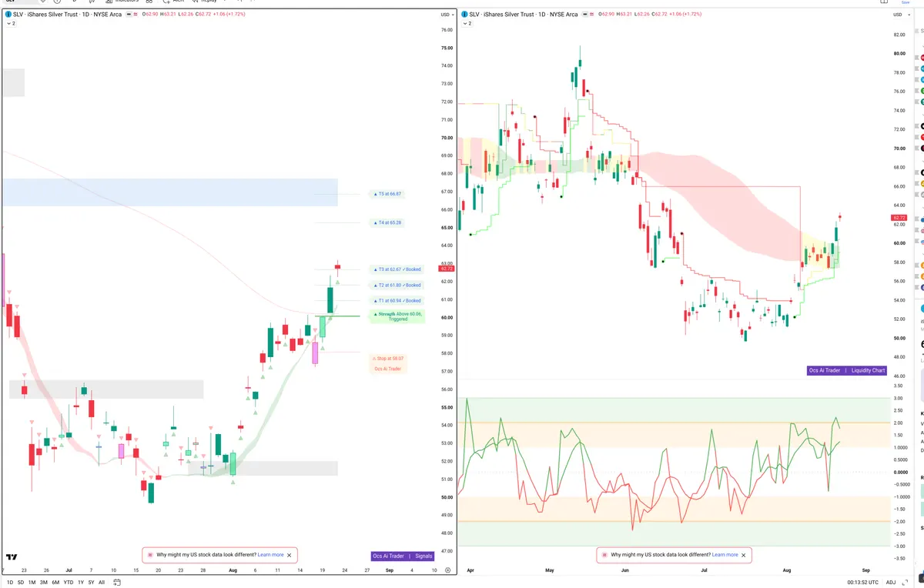Screen dimensions: 924x588
Task: Select the 3M time range
Action: 44,583
